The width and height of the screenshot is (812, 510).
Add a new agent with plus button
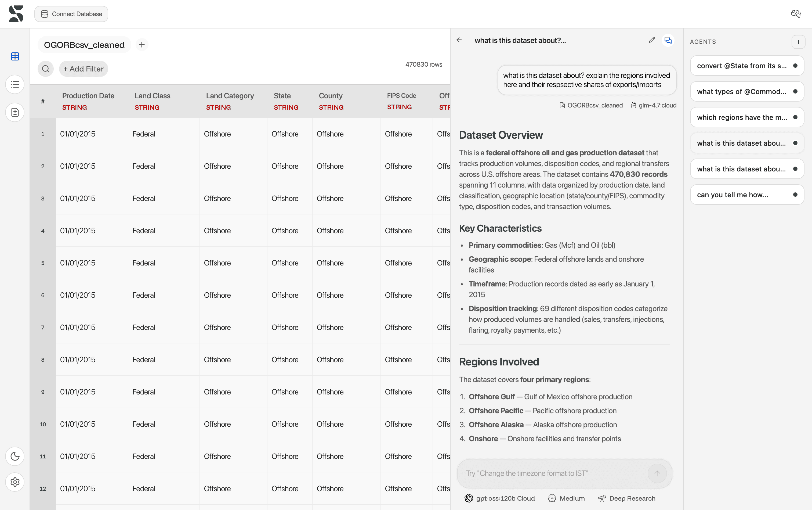pyautogui.click(x=798, y=42)
